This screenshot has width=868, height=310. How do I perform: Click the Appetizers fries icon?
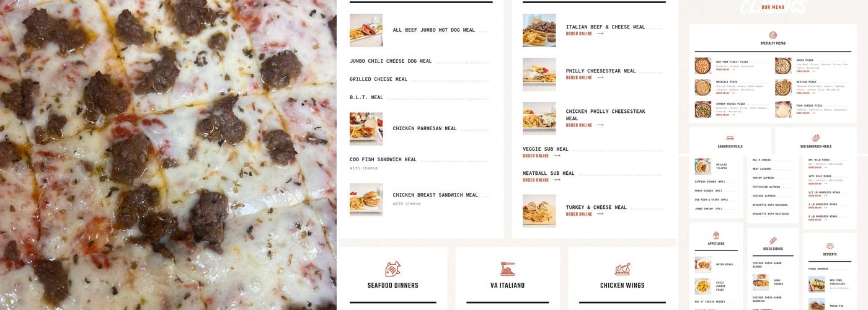tap(716, 236)
